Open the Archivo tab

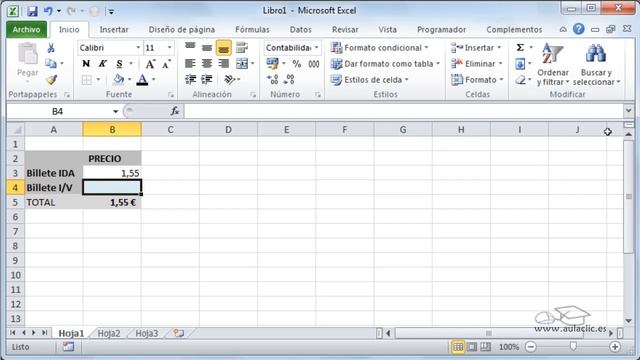[x=27, y=29]
